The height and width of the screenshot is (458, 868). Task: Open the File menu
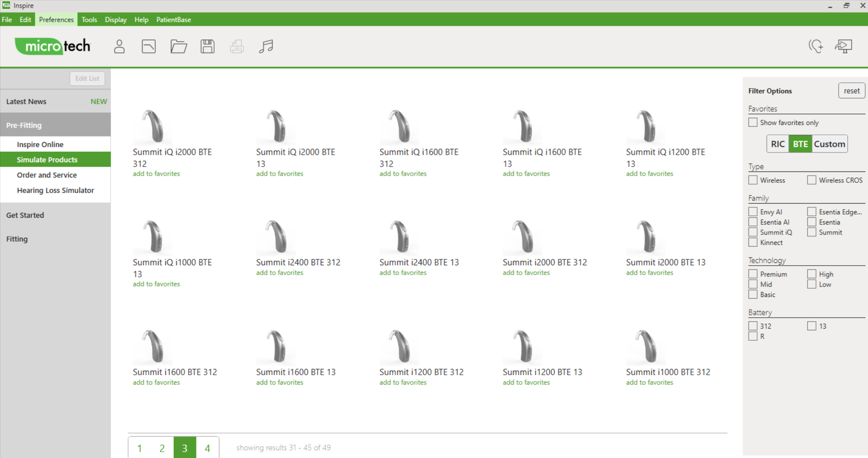[7, 19]
